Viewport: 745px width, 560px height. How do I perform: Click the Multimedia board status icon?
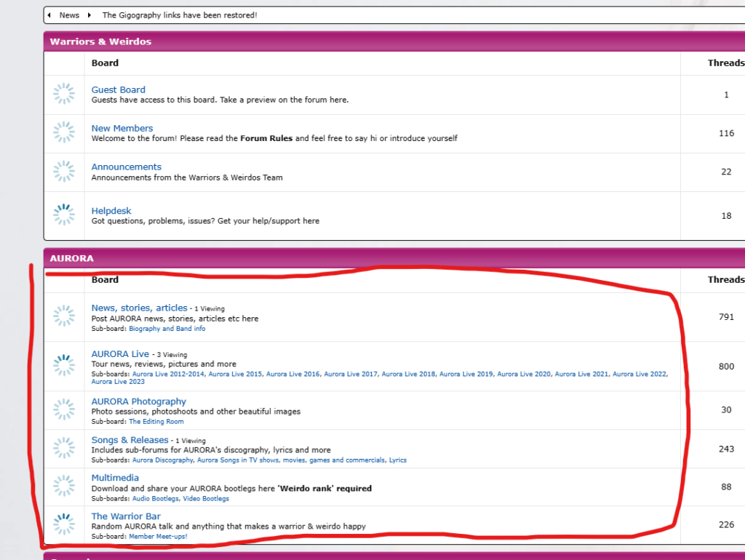pyautogui.click(x=64, y=486)
